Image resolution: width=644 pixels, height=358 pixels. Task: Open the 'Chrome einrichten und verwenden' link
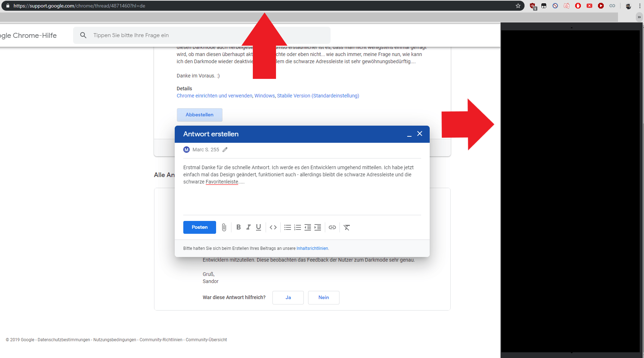214,96
